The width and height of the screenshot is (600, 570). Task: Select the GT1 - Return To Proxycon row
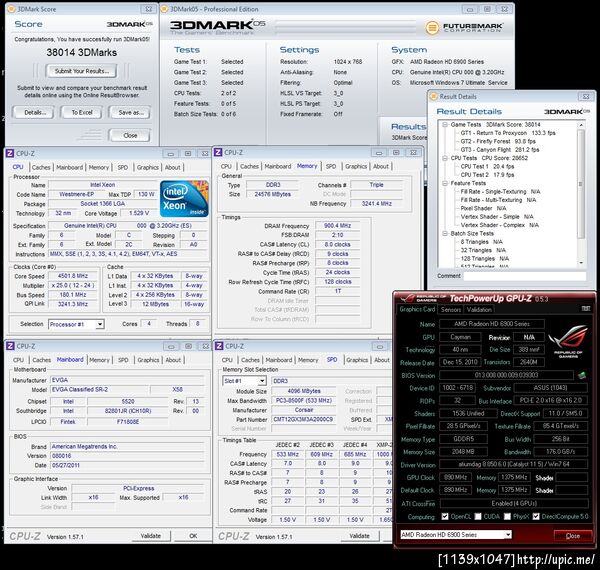click(x=508, y=133)
